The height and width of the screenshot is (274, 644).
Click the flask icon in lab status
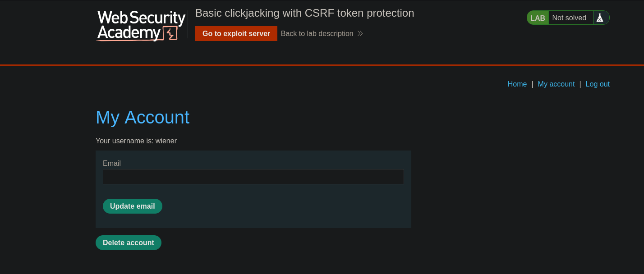(x=600, y=18)
